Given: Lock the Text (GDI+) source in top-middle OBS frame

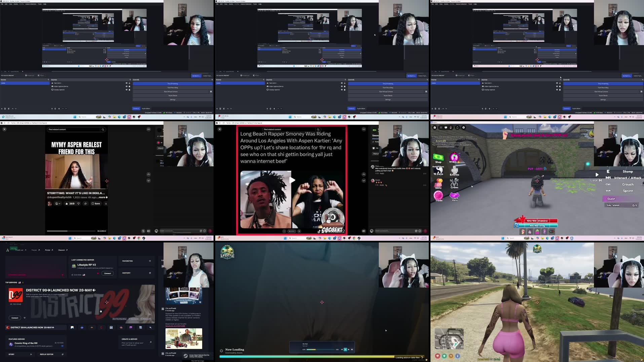Looking at the screenshot, I should pos(345,83).
